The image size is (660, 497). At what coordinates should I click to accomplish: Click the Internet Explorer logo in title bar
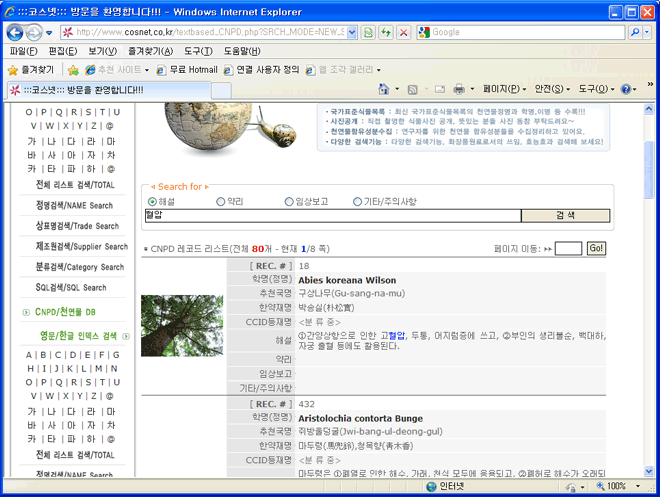[10, 12]
